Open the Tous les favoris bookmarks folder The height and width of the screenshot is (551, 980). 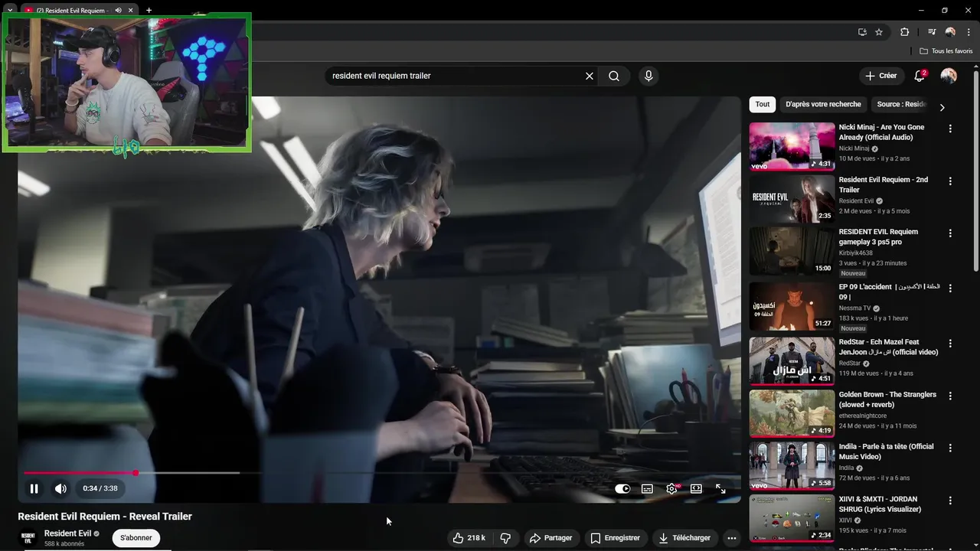[x=946, y=51]
